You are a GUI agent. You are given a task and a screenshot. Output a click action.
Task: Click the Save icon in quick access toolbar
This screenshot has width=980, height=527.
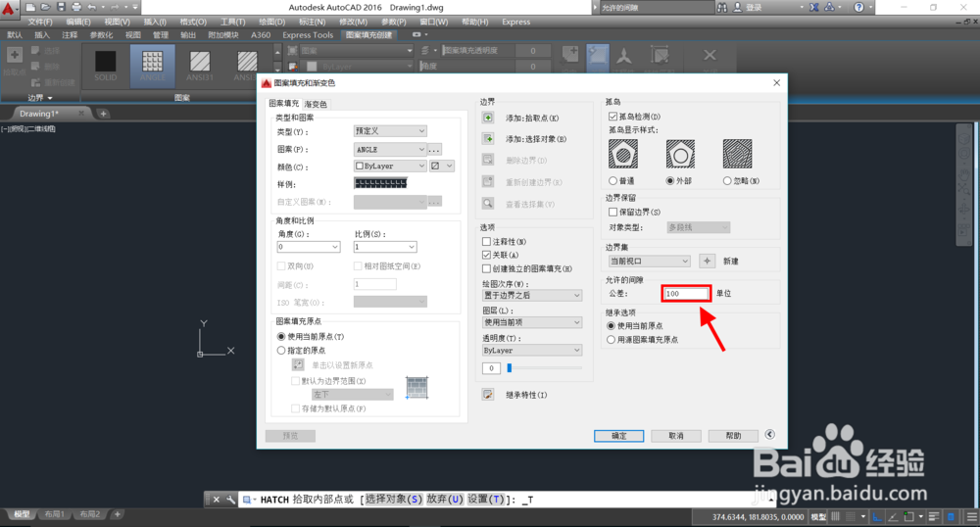61,7
